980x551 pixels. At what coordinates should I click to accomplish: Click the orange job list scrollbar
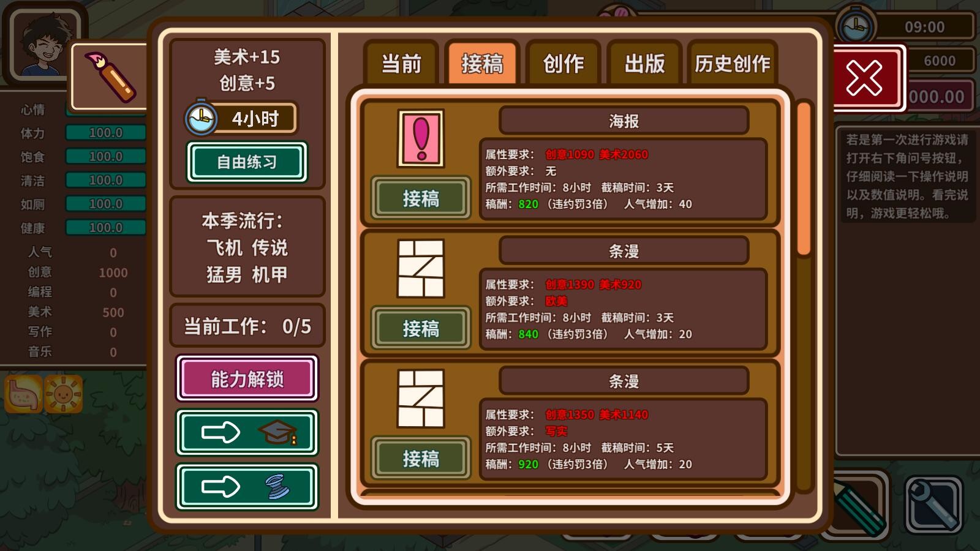[804, 179]
